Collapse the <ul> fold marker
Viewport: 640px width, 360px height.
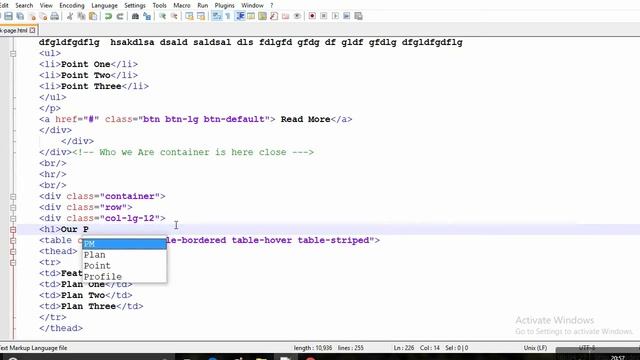(x=13, y=53)
